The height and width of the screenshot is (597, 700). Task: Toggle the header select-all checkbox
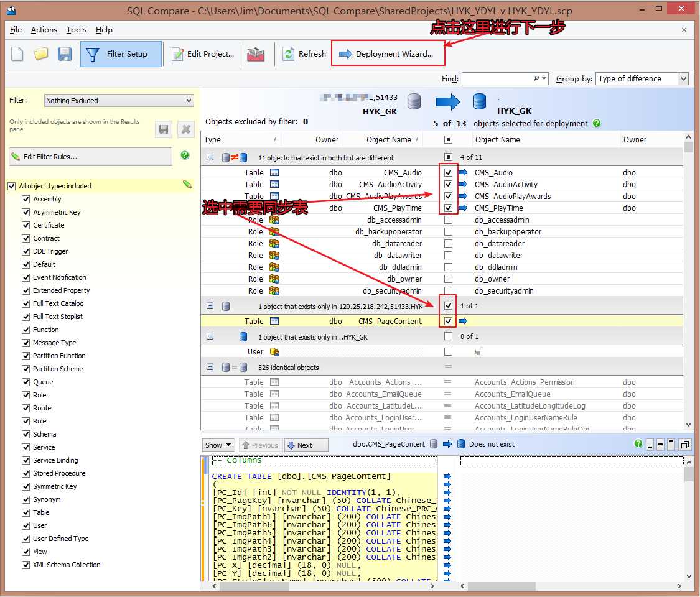(x=448, y=140)
